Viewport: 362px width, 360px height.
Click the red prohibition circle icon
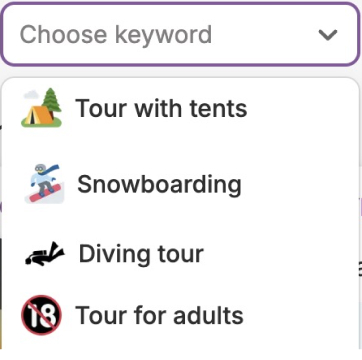point(41,315)
